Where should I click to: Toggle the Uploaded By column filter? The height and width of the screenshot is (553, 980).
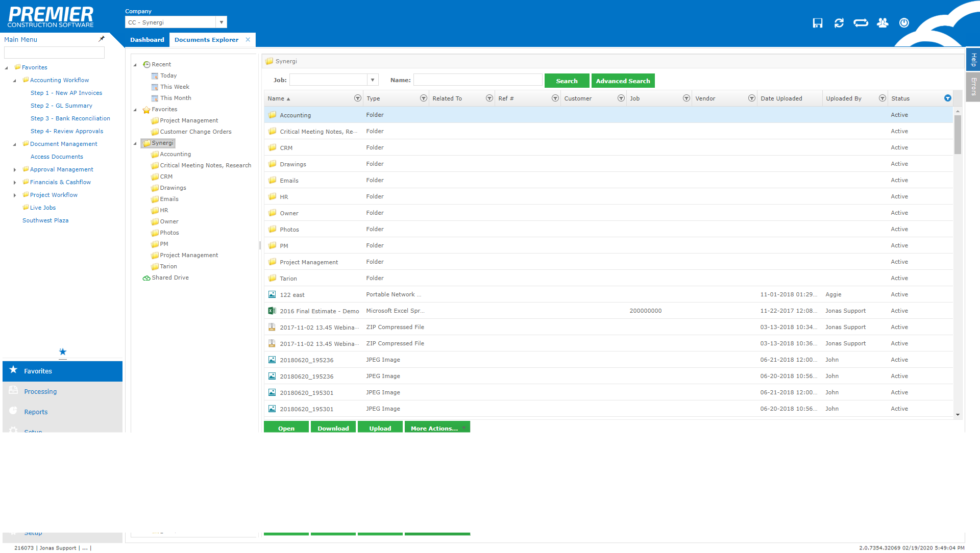(x=882, y=98)
